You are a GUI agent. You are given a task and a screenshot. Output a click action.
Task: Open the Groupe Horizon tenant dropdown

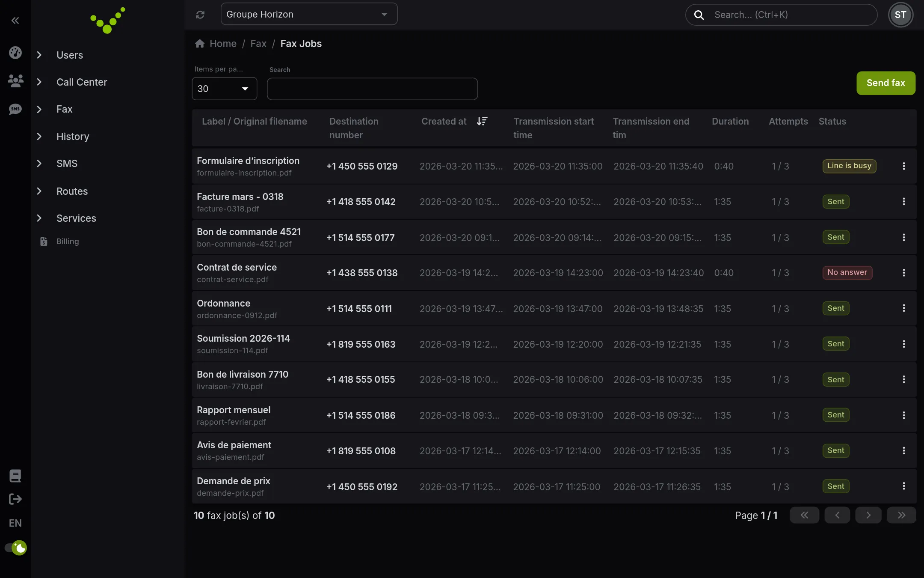309,14
